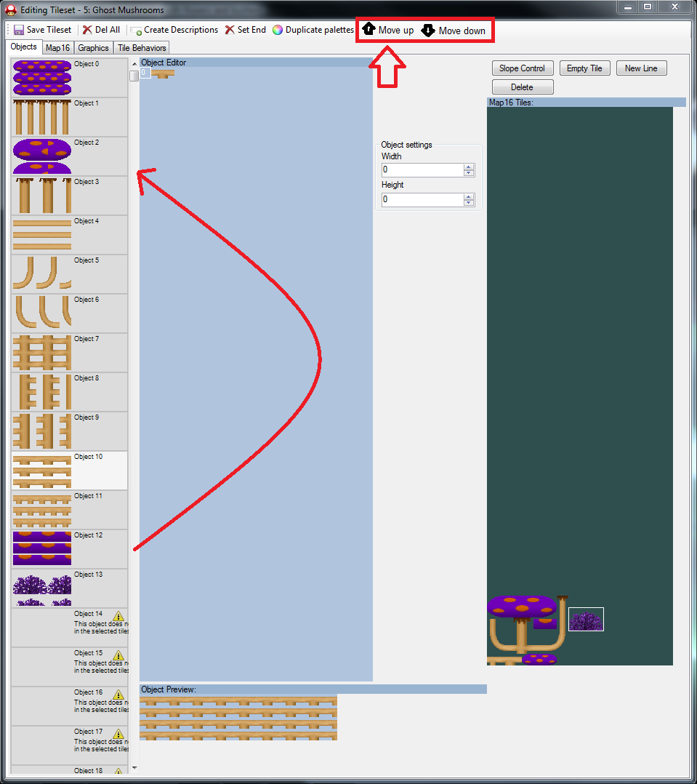
Task: Click the Del All red X icon
Action: coord(87,30)
